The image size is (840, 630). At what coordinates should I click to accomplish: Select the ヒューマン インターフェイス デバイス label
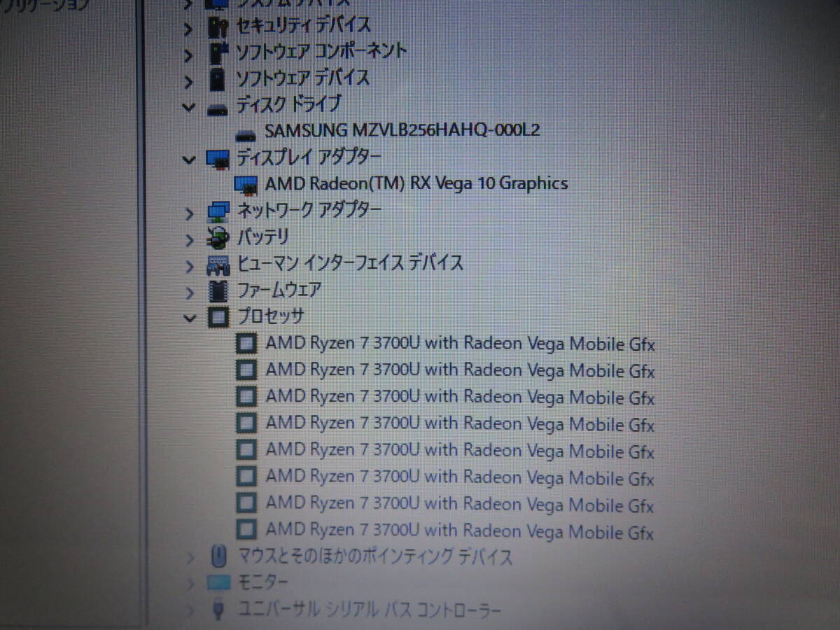[350, 263]
